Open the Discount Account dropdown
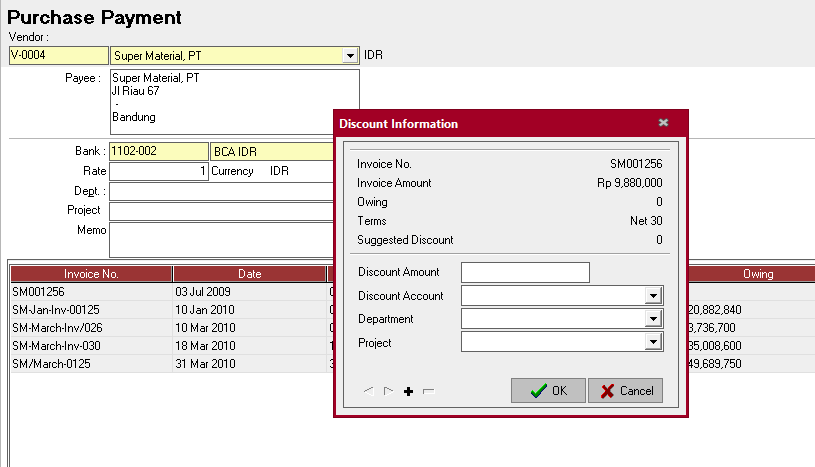This screenshot has height=467, width=815. (653, 296)
